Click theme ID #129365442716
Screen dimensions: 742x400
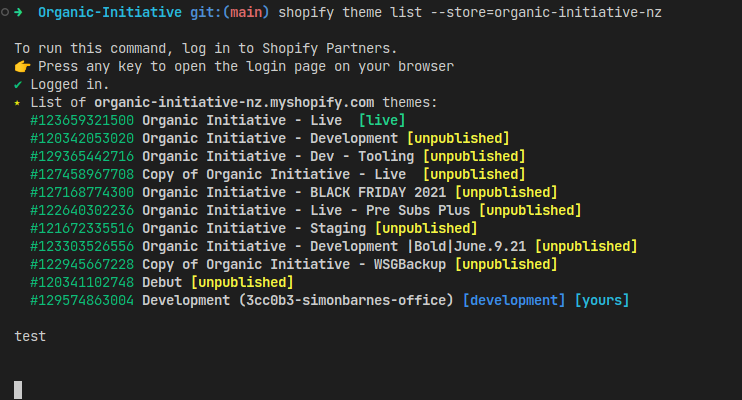coord(82,156)
